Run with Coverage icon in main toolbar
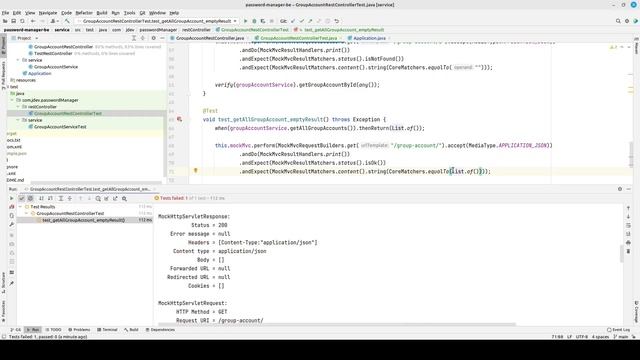The width and height of the screenshot is (640, 360). [x=262, y=21]
